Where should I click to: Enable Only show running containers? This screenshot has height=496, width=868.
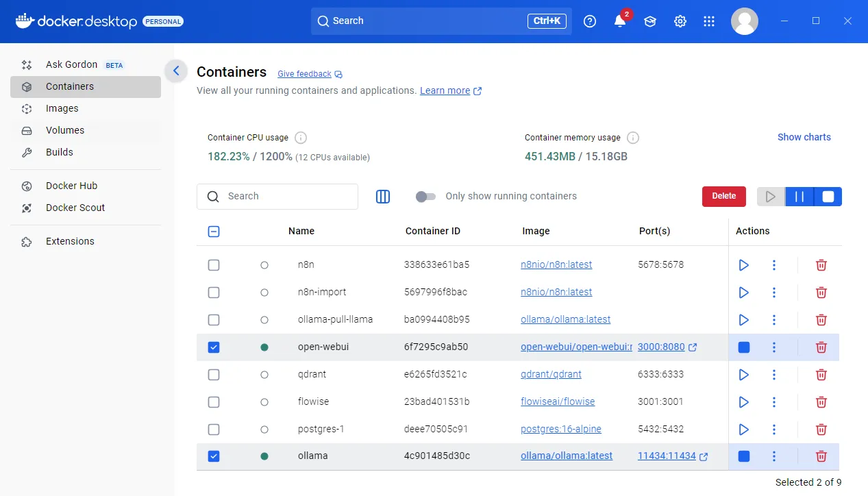click(425, 196)
